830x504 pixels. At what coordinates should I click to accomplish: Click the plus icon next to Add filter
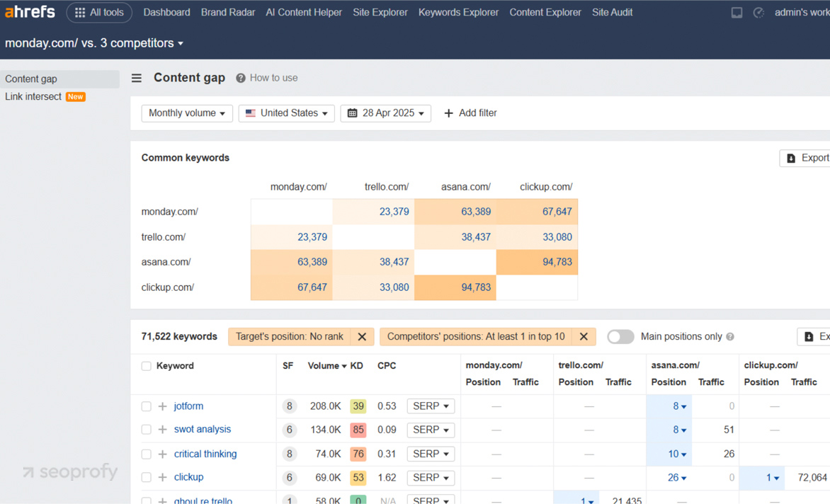click(x=448, y=113)
